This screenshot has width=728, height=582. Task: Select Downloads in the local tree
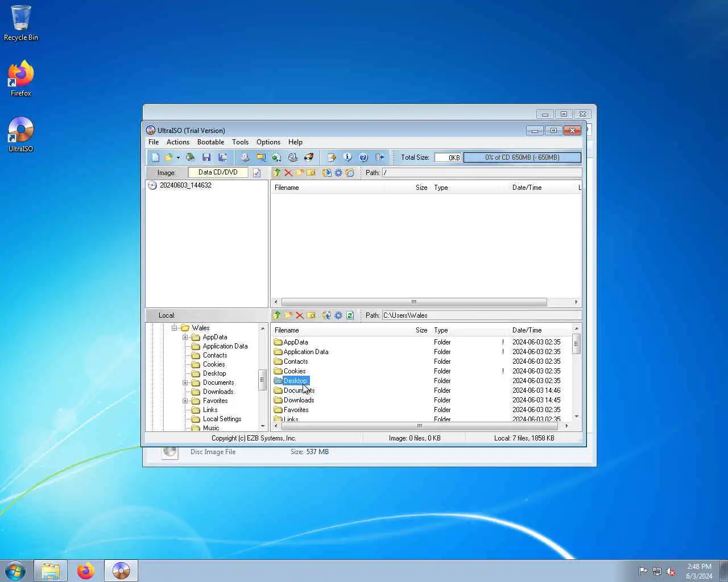(x=218, y=392)
